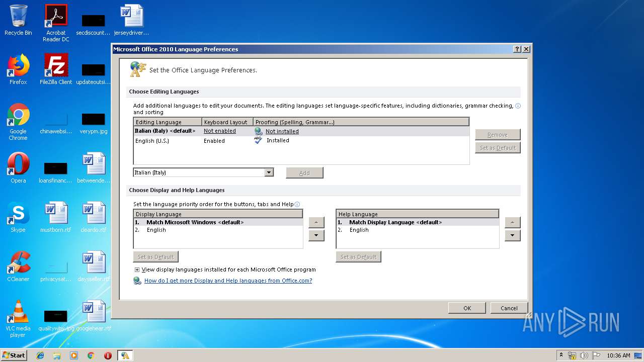
Task: Click Set as Default for editing languages
Action: pos(498,148)
